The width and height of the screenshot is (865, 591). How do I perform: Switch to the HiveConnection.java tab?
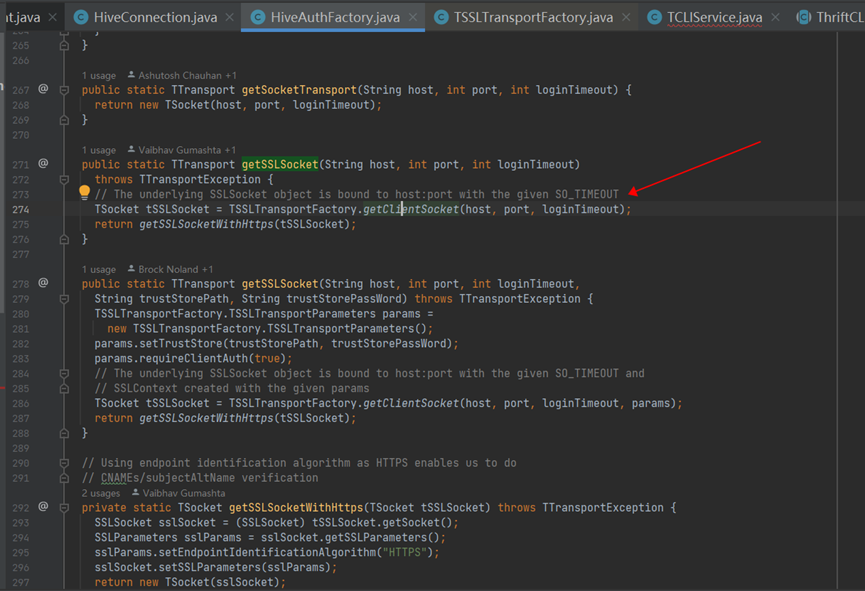pyautogui.click(x=155, y=18)
